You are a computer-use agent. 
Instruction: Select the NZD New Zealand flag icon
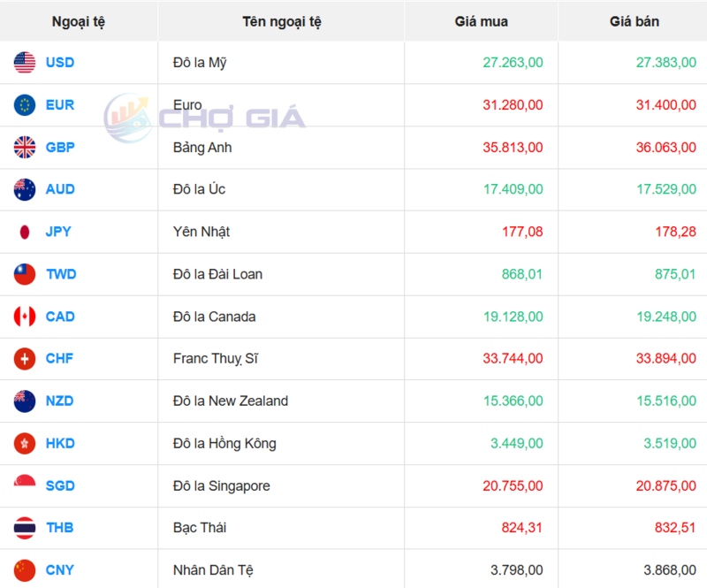(24, 401)
